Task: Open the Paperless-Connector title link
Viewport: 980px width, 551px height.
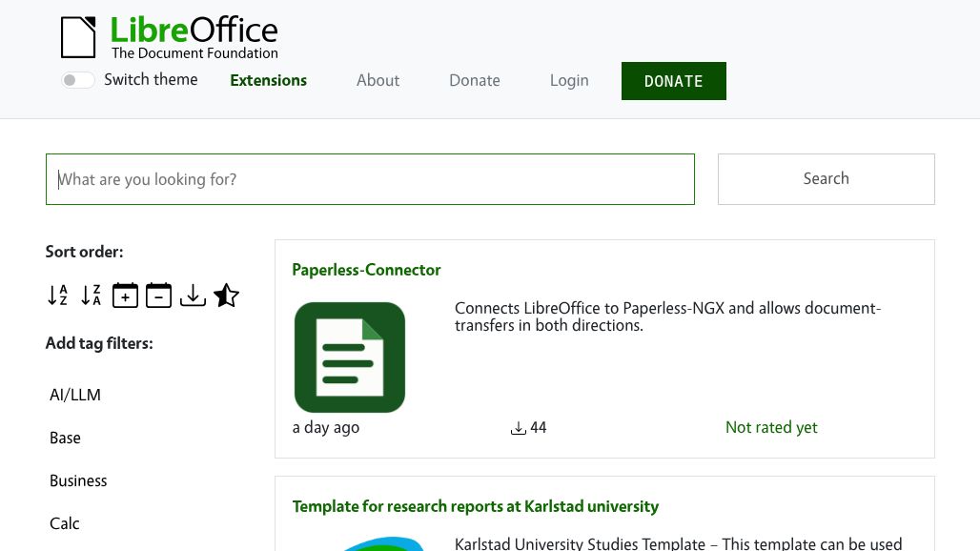Action: click(x=366, y=270)
